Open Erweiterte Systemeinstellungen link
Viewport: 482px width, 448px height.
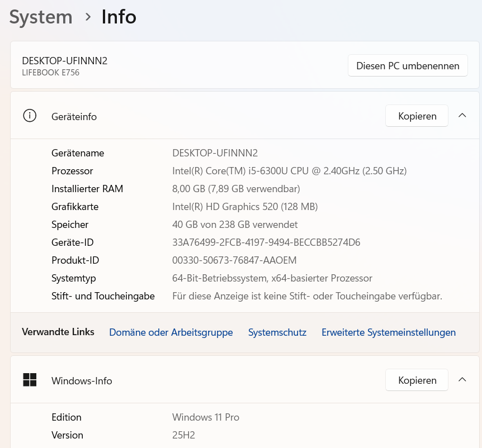pyautogui.click(x=389, y=332)
